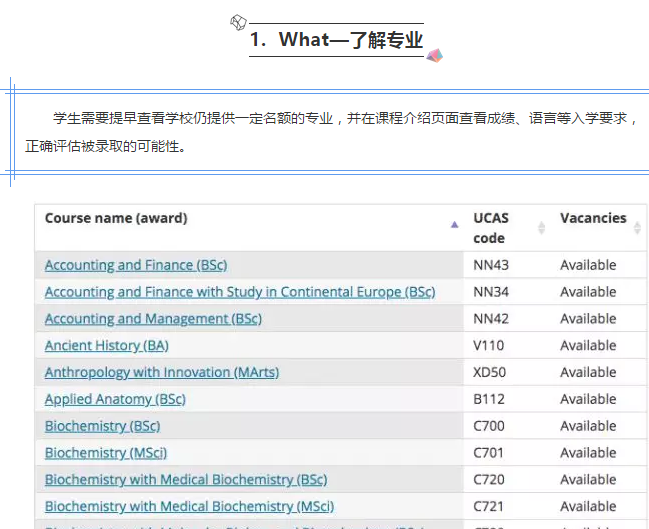Open the Biochemistry (BSc) link
This screenshot has height=529, width=649.
101,426
